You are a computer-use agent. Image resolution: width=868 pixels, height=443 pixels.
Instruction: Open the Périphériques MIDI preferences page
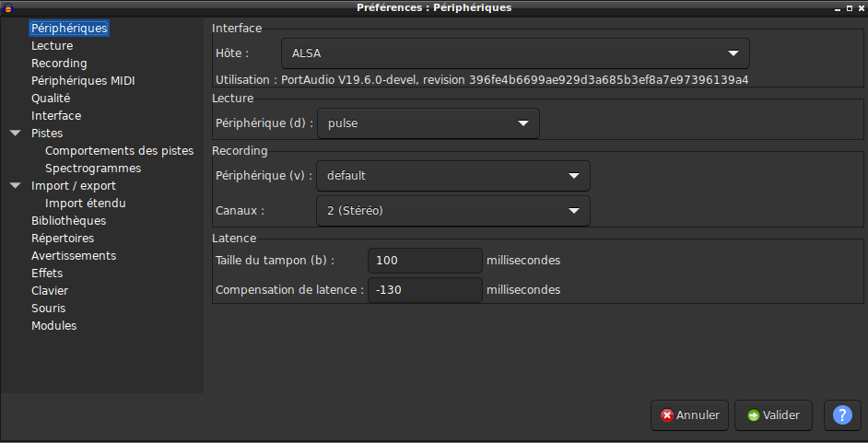83,81
